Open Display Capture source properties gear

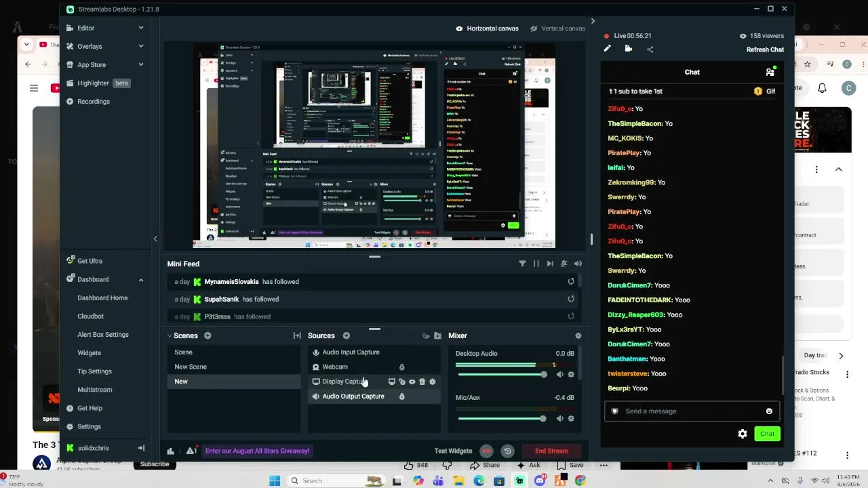pos(433,382)
